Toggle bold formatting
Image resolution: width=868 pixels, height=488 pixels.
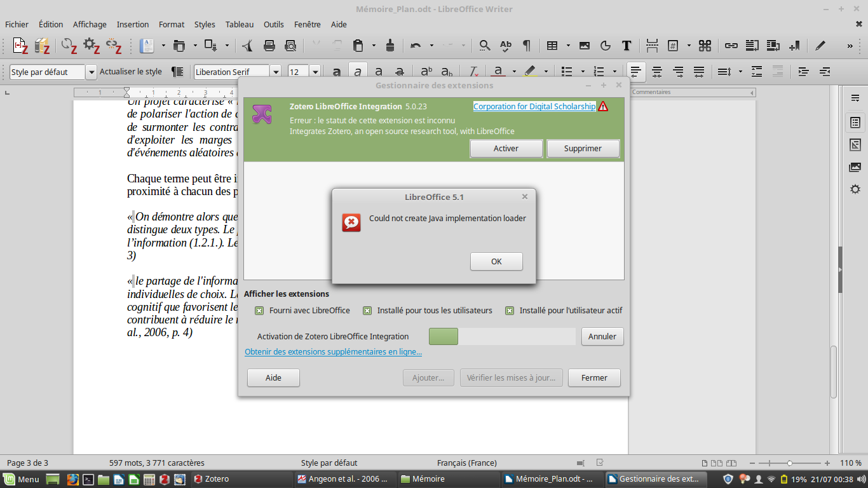tap(337, 72)
